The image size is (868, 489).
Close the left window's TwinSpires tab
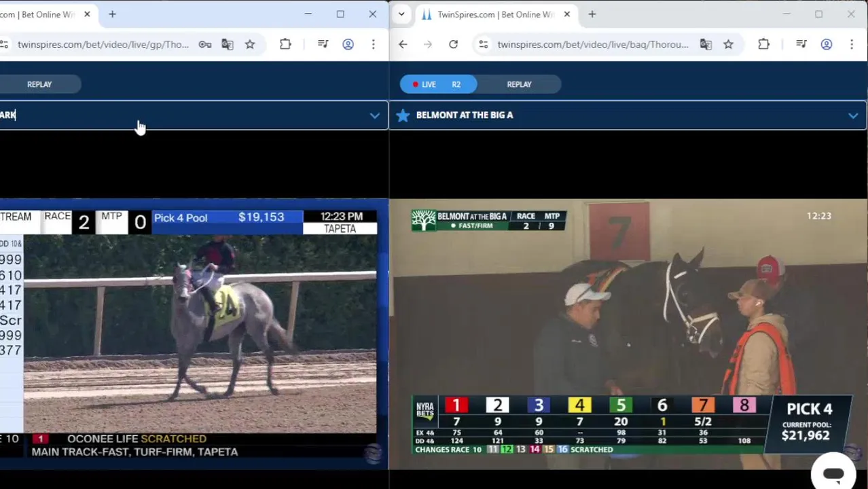(87, 14)
